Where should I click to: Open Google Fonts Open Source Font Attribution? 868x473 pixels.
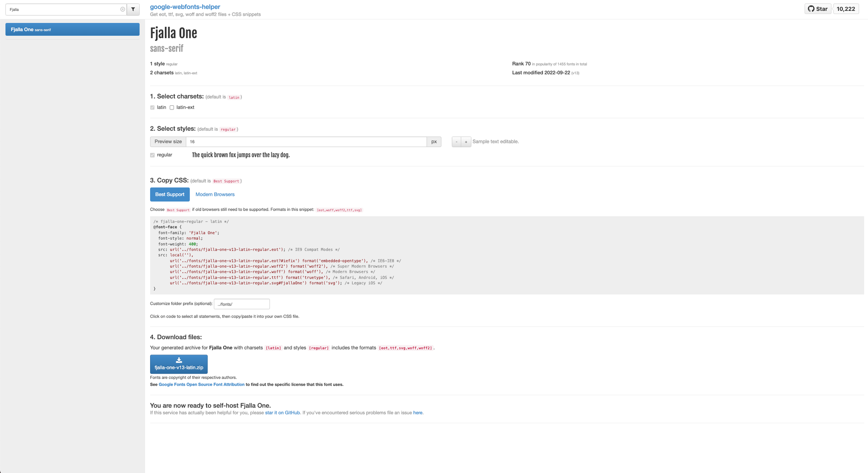coord(201,384)
